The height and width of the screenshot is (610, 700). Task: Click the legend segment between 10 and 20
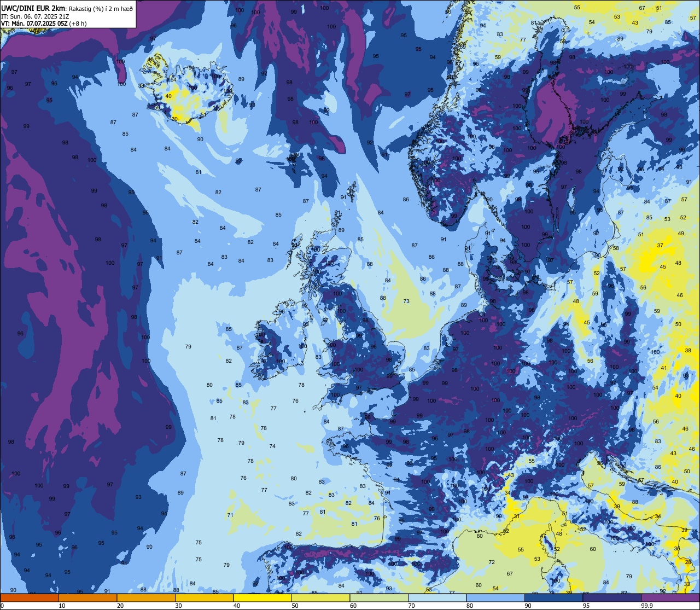(x=87, y=597)
